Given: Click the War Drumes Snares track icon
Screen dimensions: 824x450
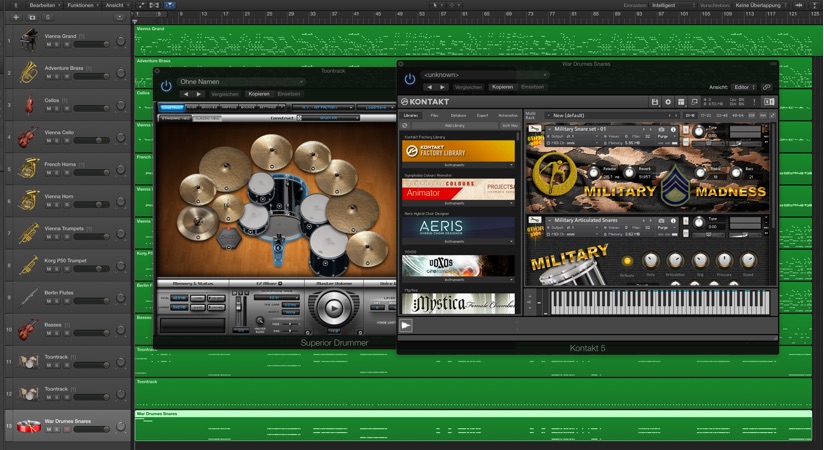Looking at the screenshot, I should pos(28,425).
